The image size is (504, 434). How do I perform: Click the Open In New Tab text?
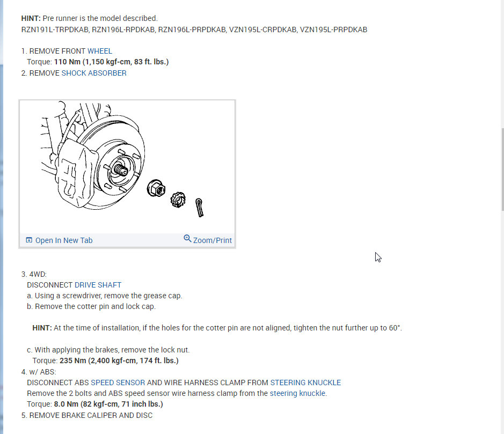64,240
